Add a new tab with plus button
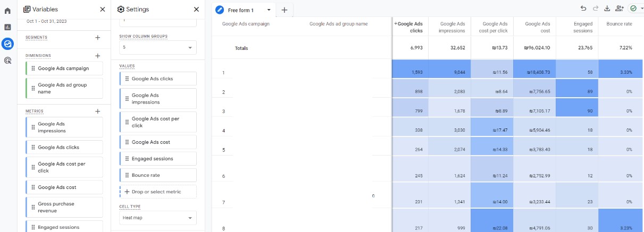The image size is (644, 232). coord(284,10)
